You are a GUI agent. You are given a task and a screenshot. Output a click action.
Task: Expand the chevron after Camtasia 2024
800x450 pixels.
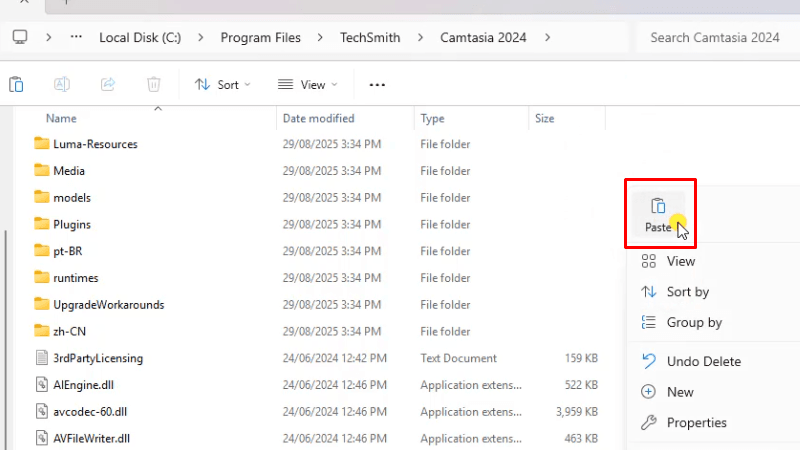click(547, 38)
